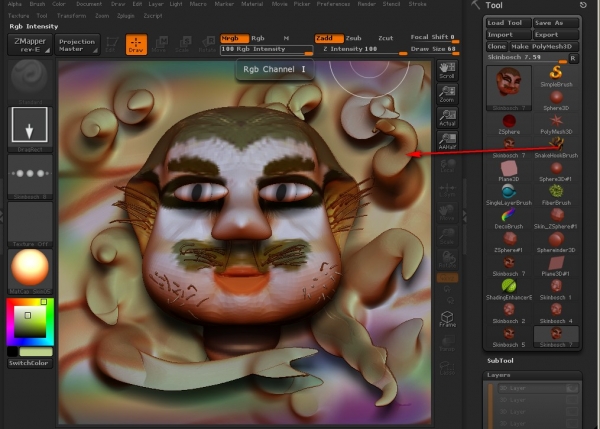Collapse the Layers section header
This screenshot has width=600, height=429.
[532, 375]
